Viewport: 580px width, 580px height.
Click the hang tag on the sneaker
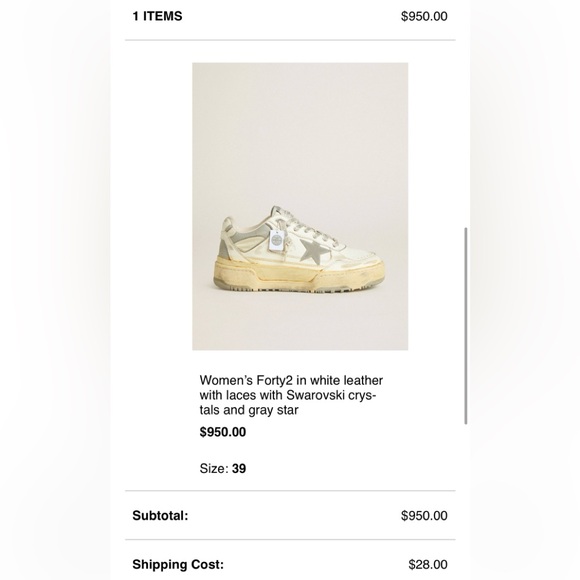(275, 241)
